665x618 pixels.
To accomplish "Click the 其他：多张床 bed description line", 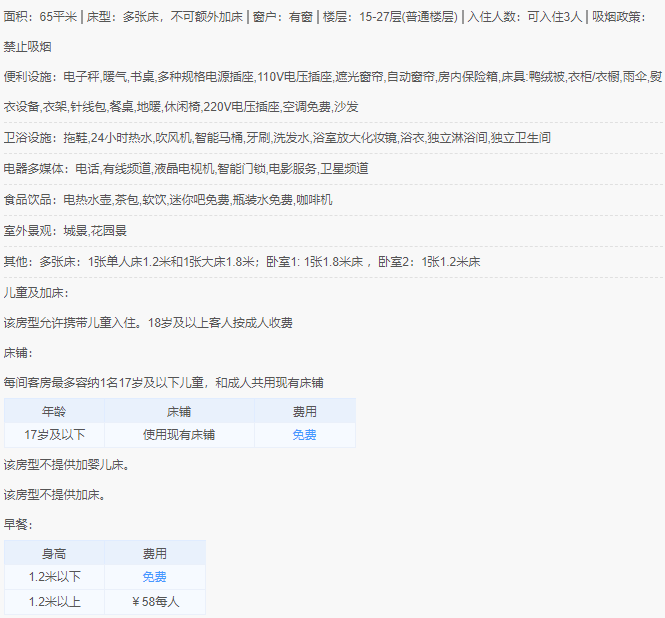I will [242, 262].
